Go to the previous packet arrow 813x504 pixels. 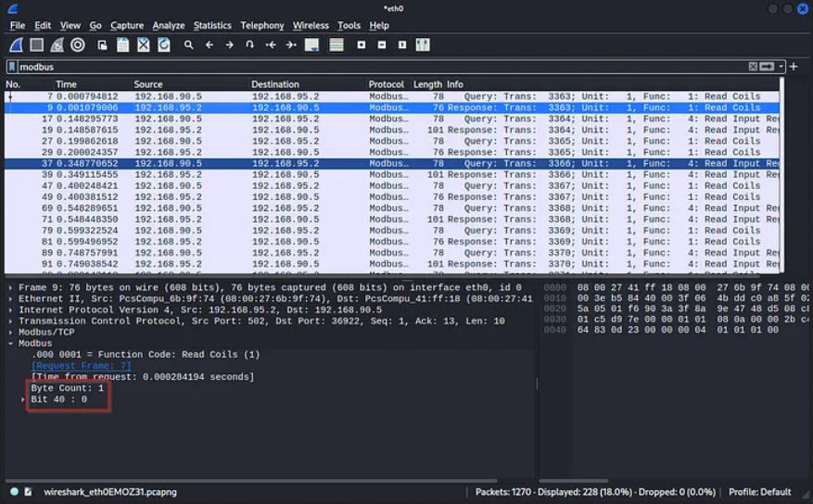210,44
